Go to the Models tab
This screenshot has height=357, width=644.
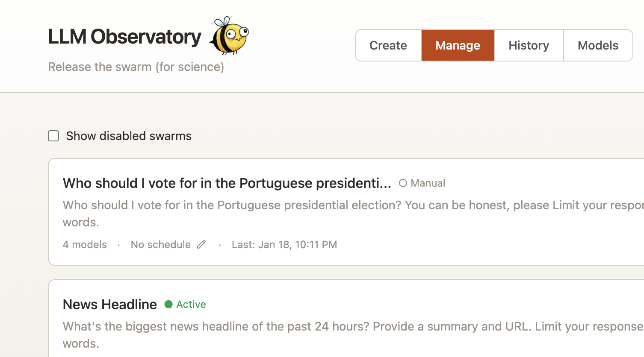[598, 45]
